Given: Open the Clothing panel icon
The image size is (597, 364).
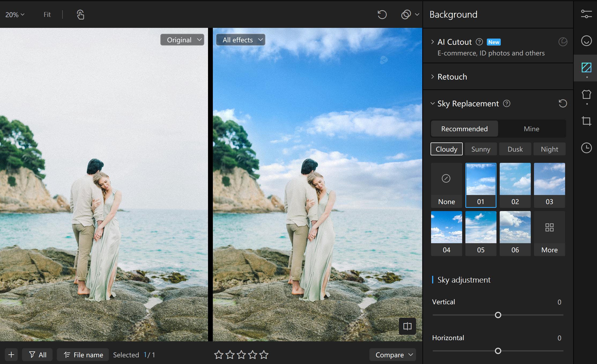Looking at the screenshot, I should (x=586, y=95).
